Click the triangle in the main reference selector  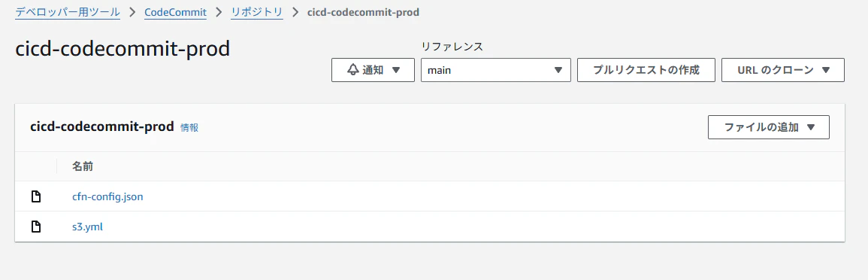click(x=558, y=70)
